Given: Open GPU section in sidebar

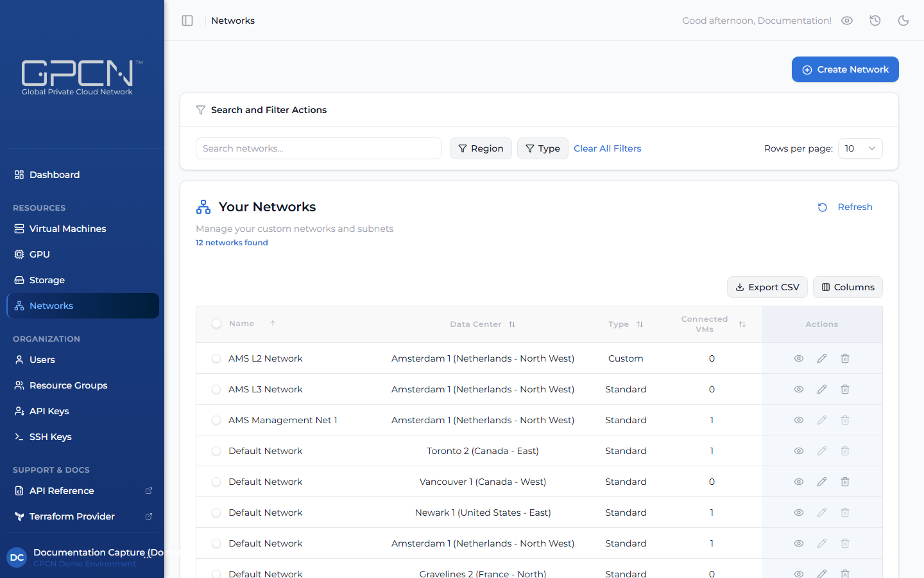Looking at the screenshot, I should [x=83, y=254].
